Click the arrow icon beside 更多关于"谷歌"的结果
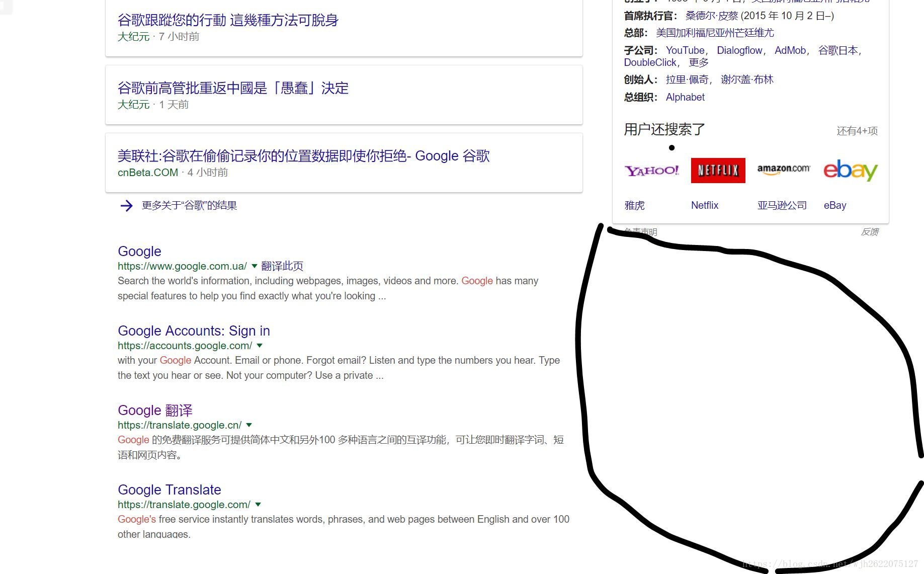 click(126, 205)
